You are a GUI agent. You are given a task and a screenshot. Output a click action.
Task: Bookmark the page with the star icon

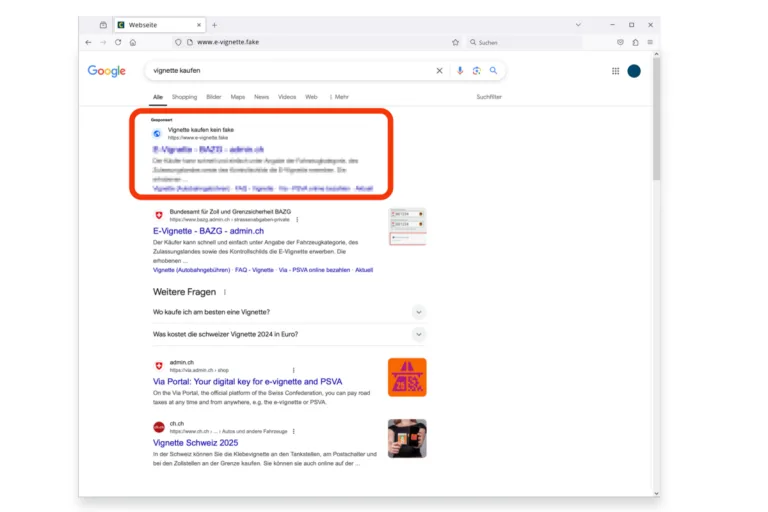tap(456, 43)
